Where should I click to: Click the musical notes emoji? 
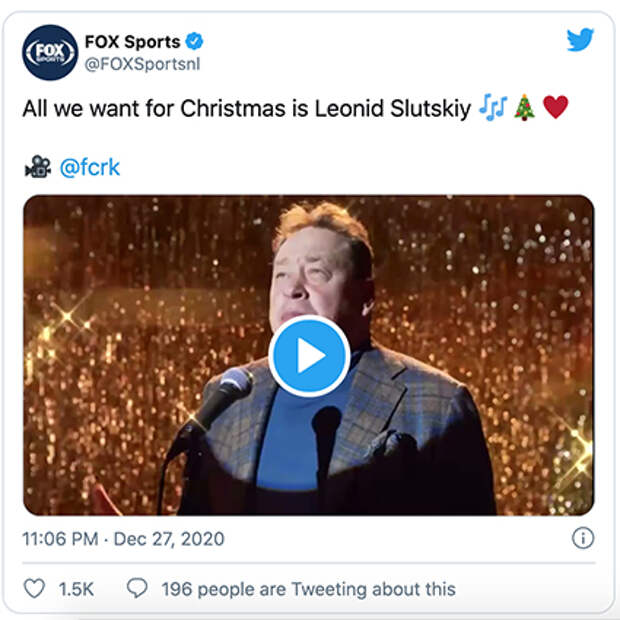[x=493, y=108]
